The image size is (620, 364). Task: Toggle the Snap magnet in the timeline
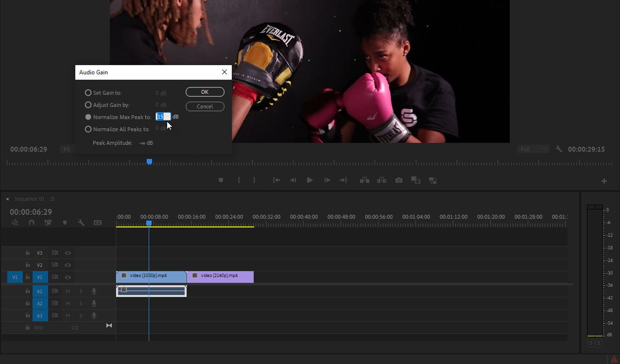(31, 222)
